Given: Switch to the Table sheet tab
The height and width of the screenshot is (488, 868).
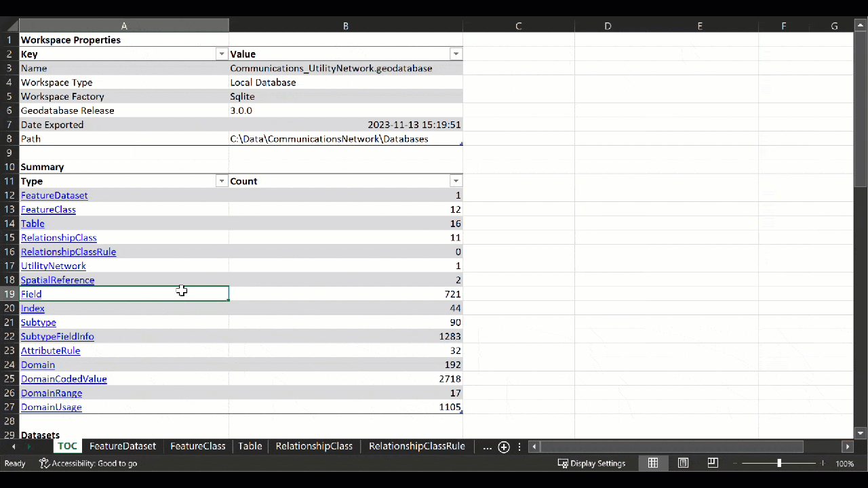Looking at the screenshot, I should click(250, 446).
